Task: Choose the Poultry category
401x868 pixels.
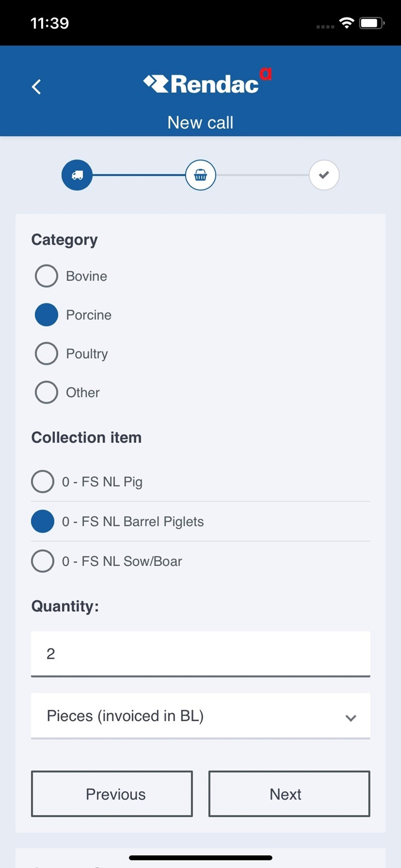Action: [71, 354]
